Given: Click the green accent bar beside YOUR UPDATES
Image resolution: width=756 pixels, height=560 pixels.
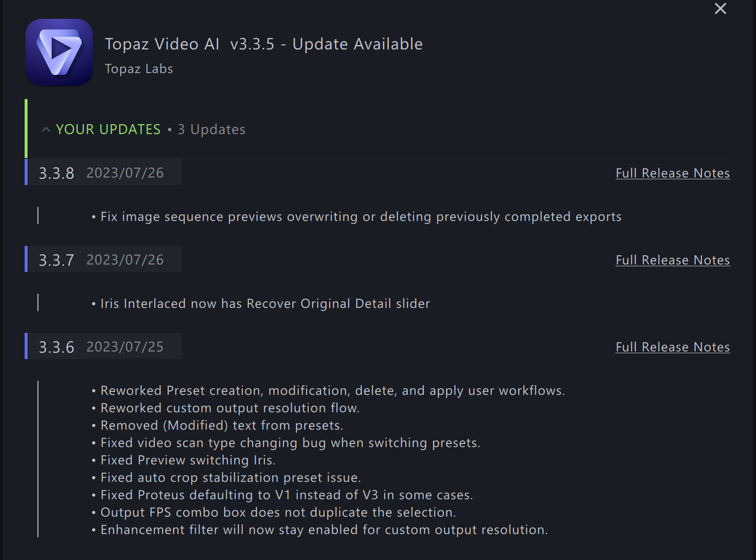Looking at the screenshot, I should (26, 128).
